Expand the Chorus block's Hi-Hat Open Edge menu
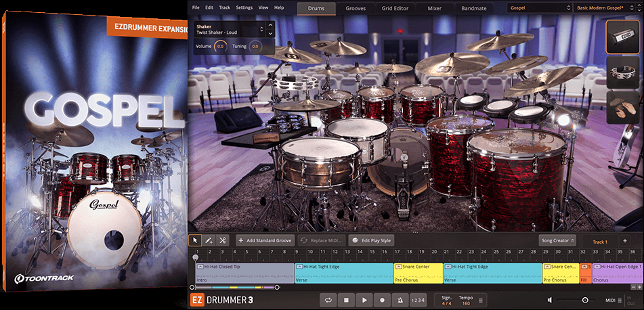The width and height of the screenshot is (644, 310). [x=597, y=267]
